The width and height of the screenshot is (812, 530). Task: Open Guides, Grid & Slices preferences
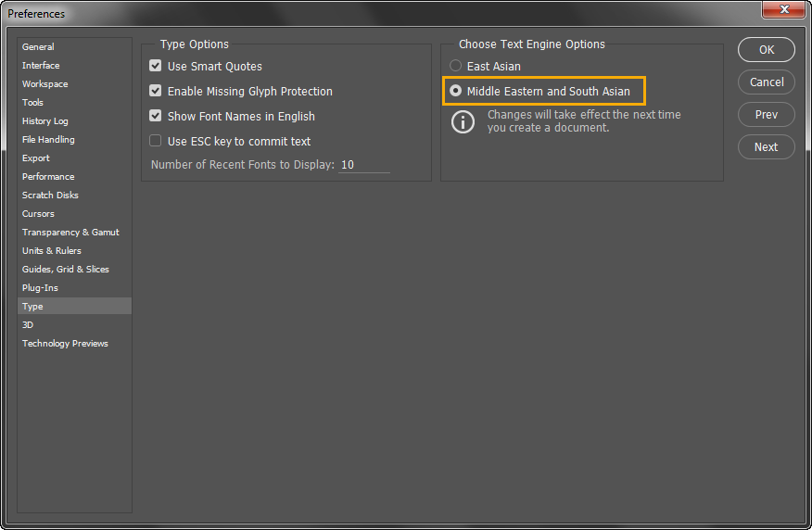tap(65, 270)
